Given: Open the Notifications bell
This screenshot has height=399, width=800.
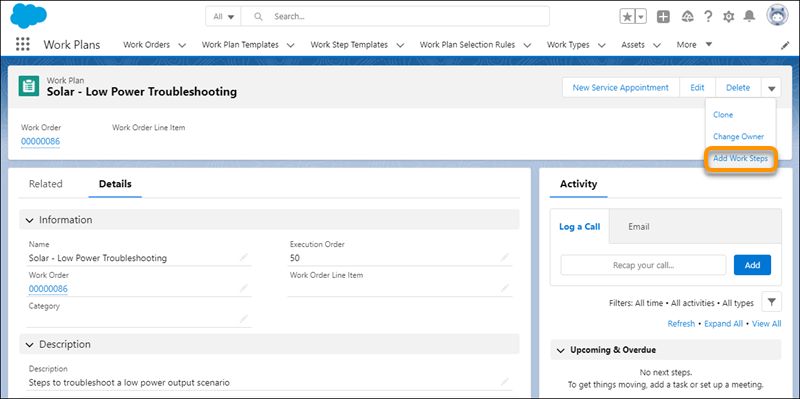Looking at the screenshot, I should (749, 16).
